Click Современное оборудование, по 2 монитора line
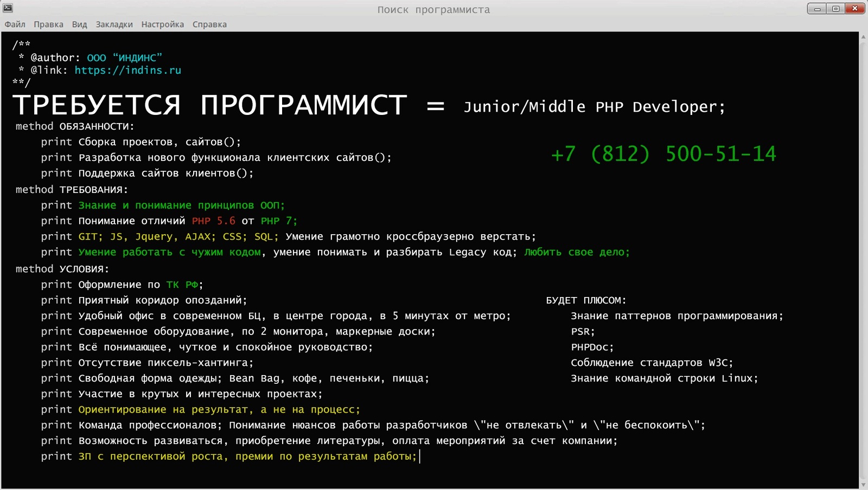The height and width of the screenshot is (490, 868). 238,332
